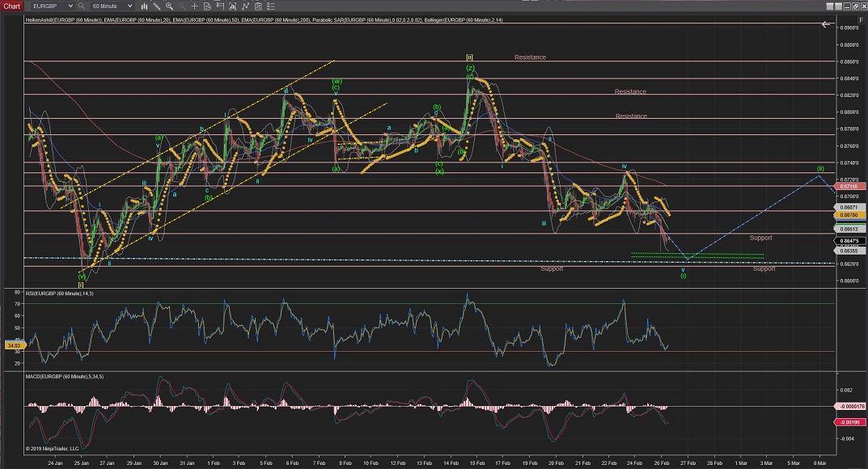Click the 24 Jan date axis label
This screenshot has height=469, width=868.
(55, 463)
